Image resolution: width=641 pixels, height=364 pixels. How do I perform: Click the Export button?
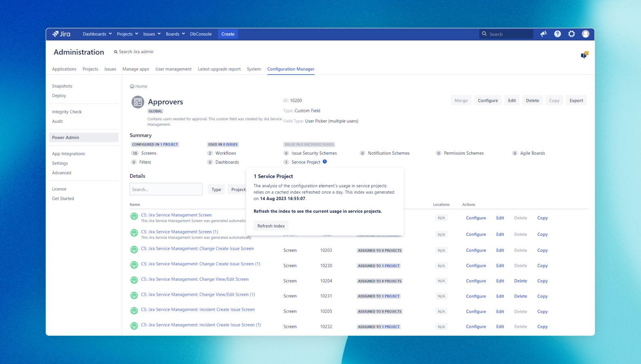[x=576, y=100]
